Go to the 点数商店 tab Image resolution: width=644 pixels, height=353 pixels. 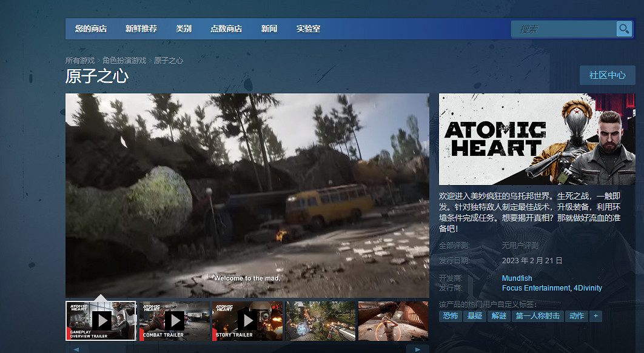[226, 29]
